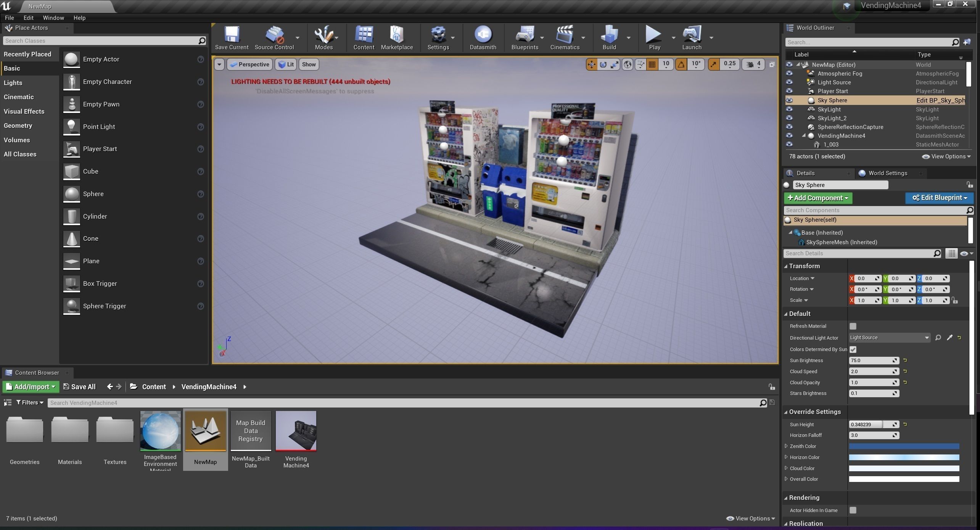The width and height of the screenshot is (980, 530).
Task: Open Content Browser View Options
Action: [751, 519]
